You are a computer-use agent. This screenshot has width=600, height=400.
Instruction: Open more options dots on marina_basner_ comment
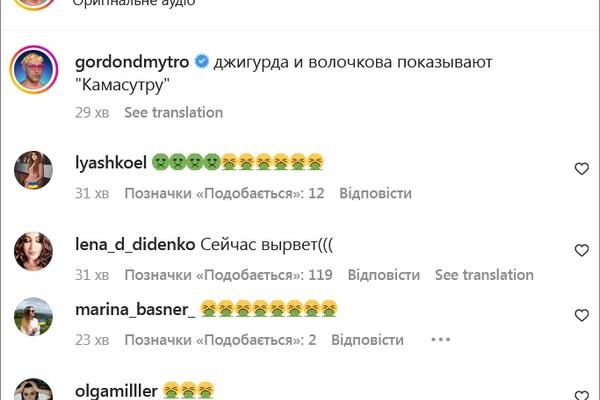point(440,340)
